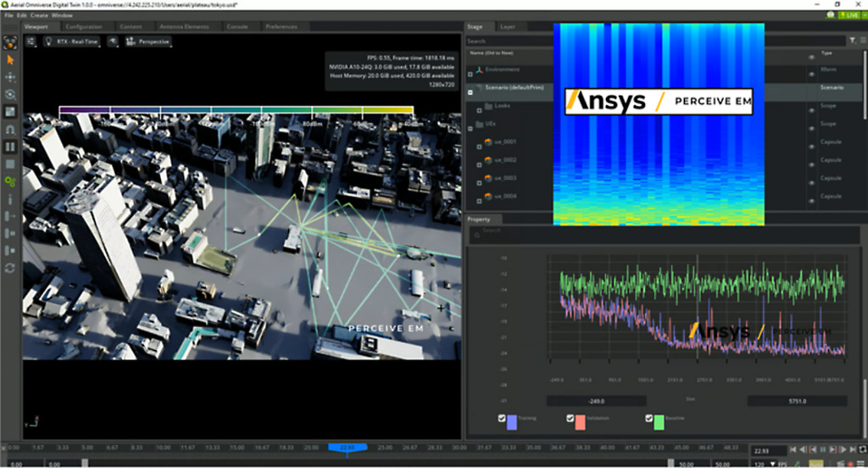Viewport: 868px width, 468px height.
Task: Click the green gears icon in sidebar
Action: [x=10, y=181]
